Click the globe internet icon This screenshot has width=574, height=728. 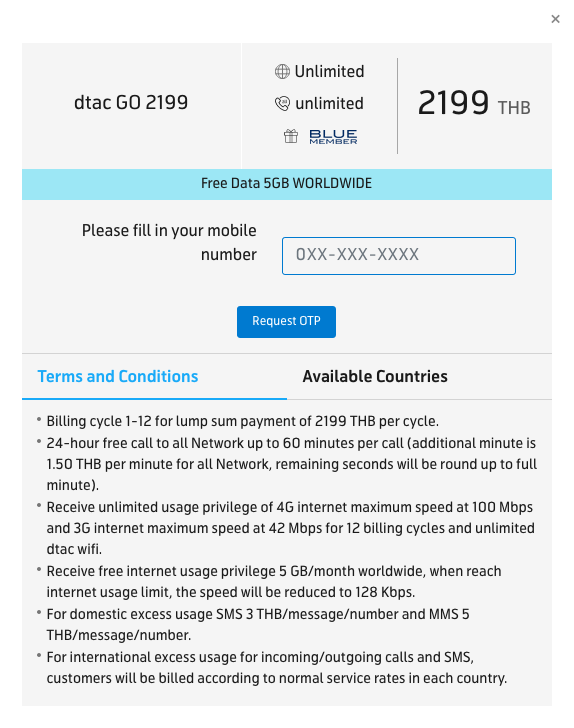click(282, 72)
